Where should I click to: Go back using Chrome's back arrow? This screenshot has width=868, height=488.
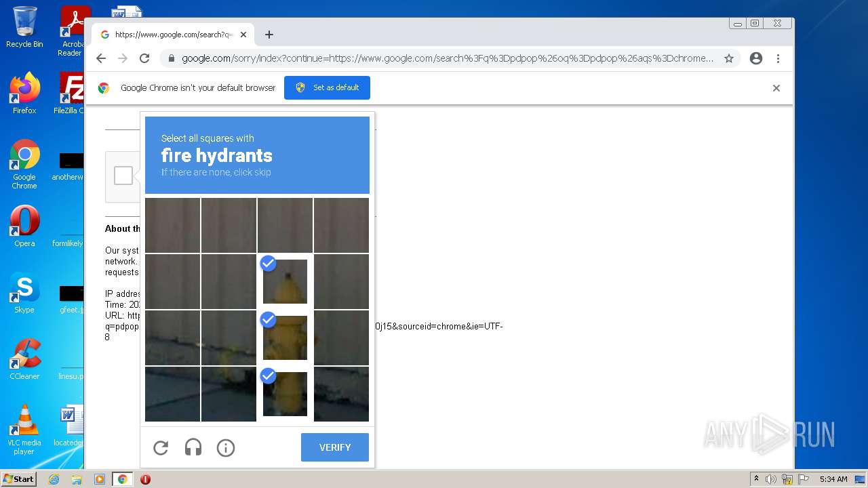point(101,58)
